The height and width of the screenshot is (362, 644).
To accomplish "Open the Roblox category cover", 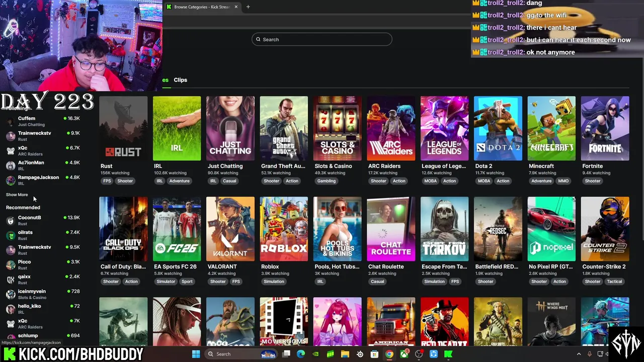I will point(284,229).
